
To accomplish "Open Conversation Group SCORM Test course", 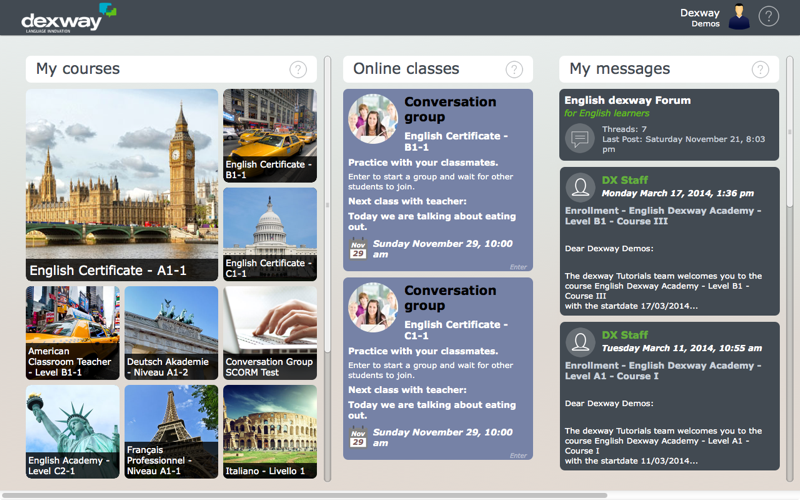I will (x=270, y=333).
